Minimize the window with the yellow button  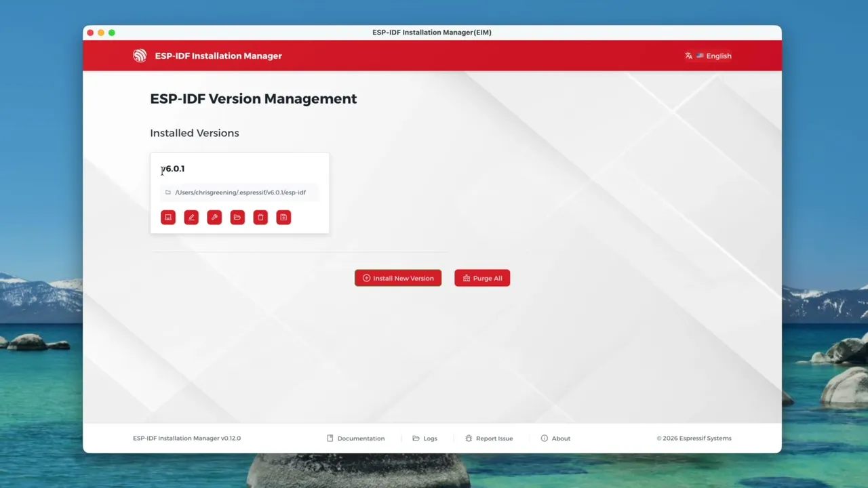point(101,33)
